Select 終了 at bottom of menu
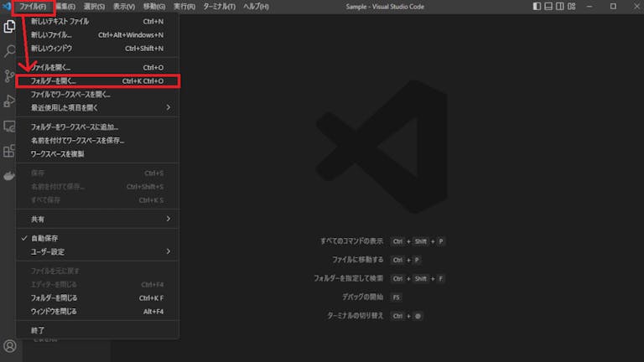The width and height of the screenshot is (644, 362). point(97,330)
